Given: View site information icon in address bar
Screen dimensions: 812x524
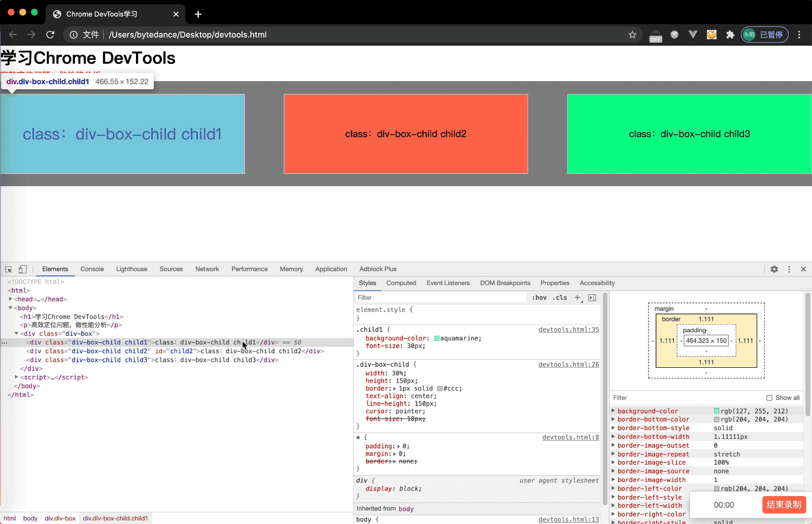Looking at the screenshot, I should [x=74, y=34].
